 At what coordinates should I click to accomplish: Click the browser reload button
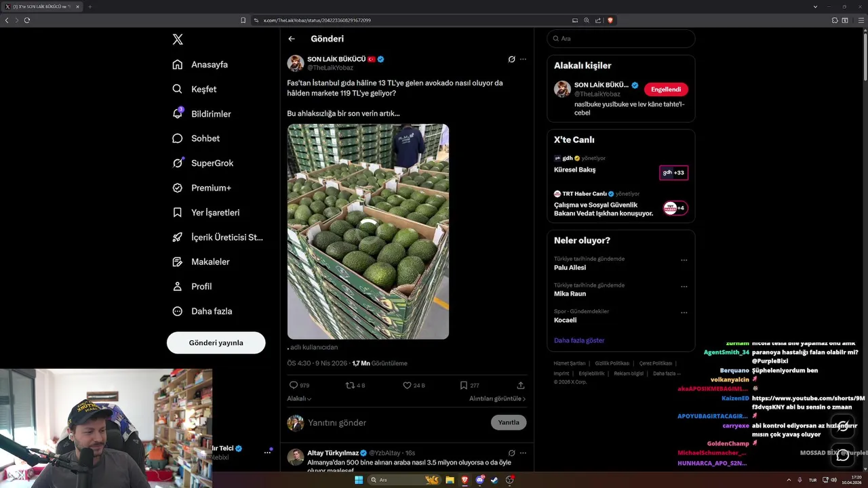click(x=27, y=20)
